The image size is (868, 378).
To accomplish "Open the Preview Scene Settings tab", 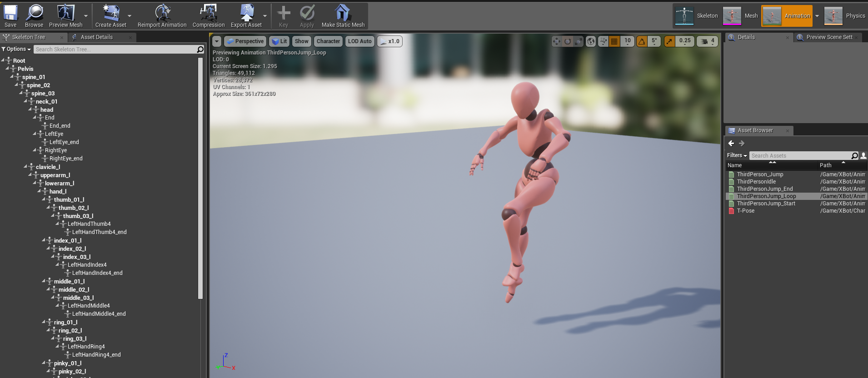I will tap(829, 37).
